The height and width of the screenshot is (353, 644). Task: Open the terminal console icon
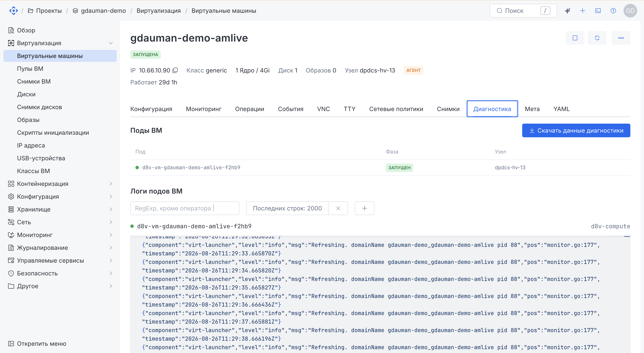[x=598, y=10]
